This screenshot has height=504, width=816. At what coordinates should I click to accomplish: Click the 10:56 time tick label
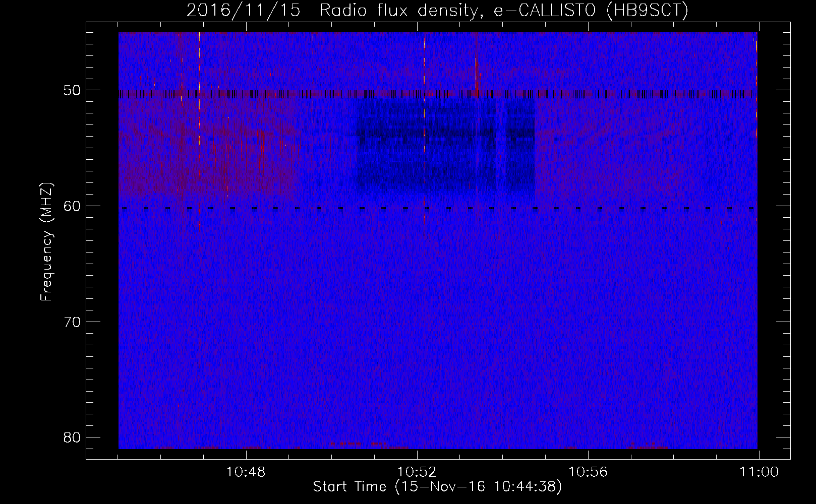[588, 472]
